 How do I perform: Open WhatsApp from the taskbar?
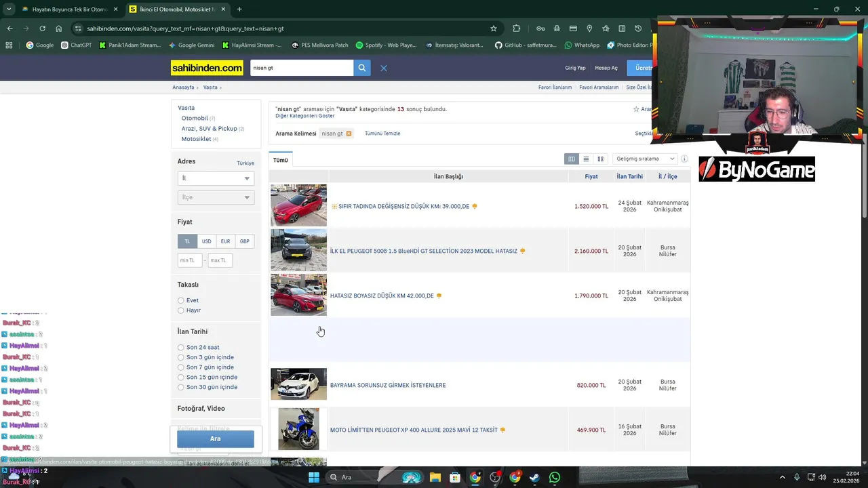click(555, 477)
